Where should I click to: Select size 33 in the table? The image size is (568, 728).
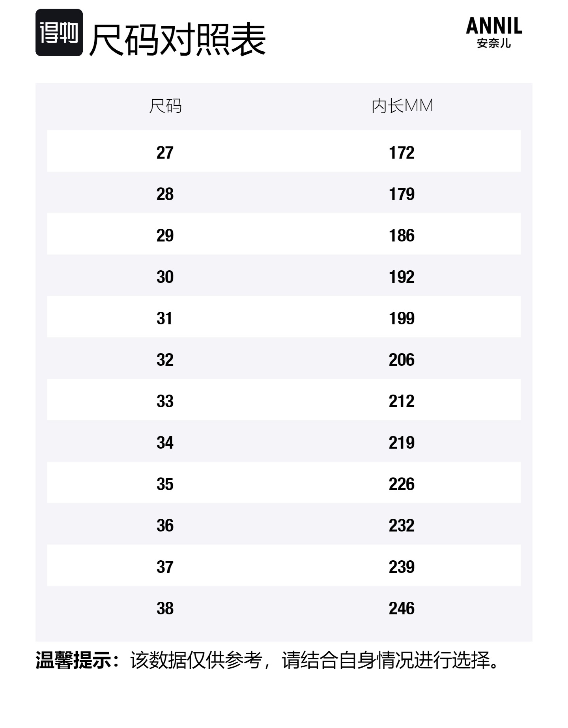[x=165, y=401]
